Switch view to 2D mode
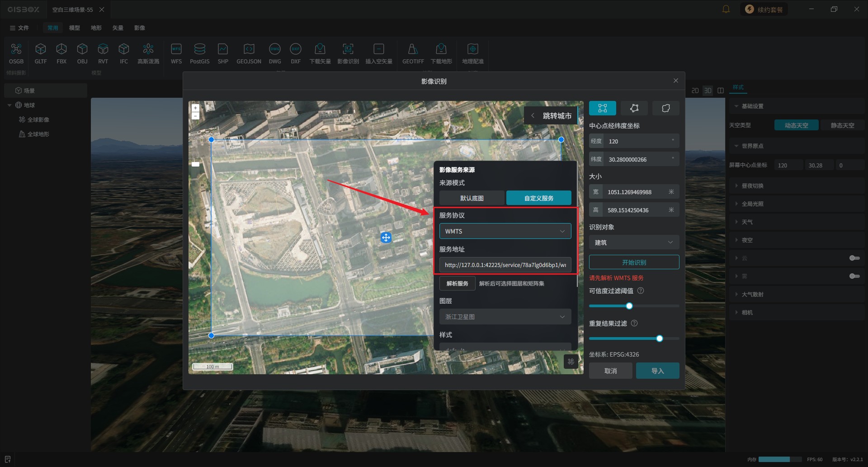This screenshot has height=467, width=868. point(695,91)
